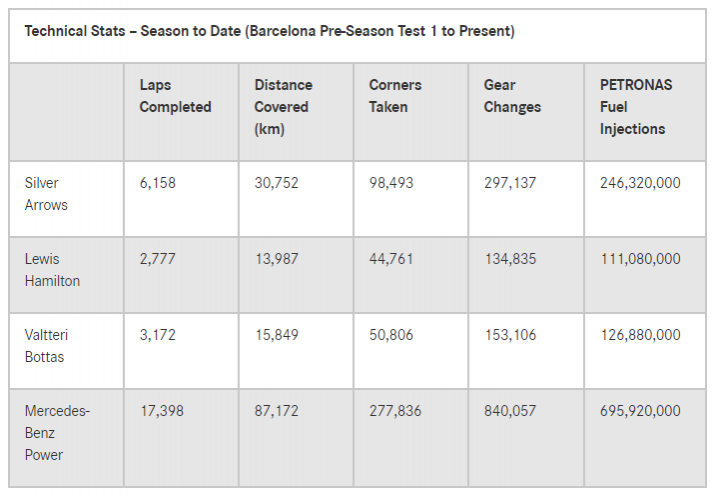
Task: Click the Gear Changes column header
Action: [x=512, y=96]
